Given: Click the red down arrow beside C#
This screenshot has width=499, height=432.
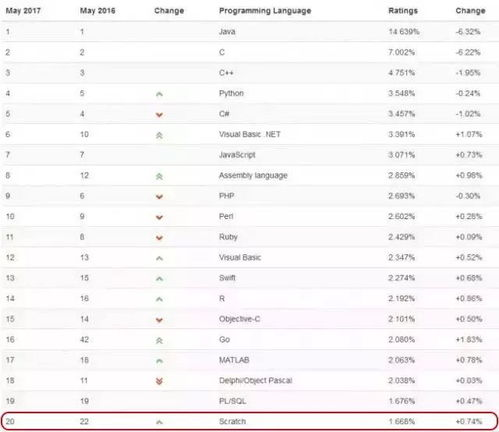Looking at the screenshot, I should (x=159, y=115).
